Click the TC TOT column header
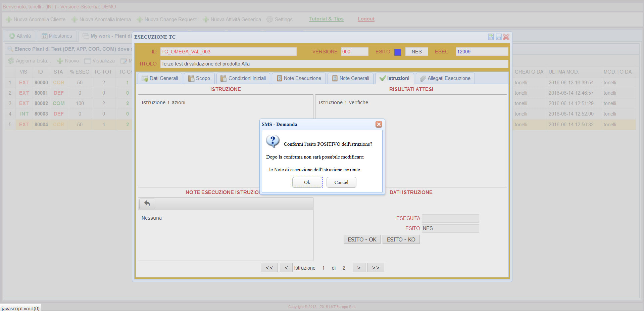The height and width of the screenshot is (311, 644). coord(103,72)
